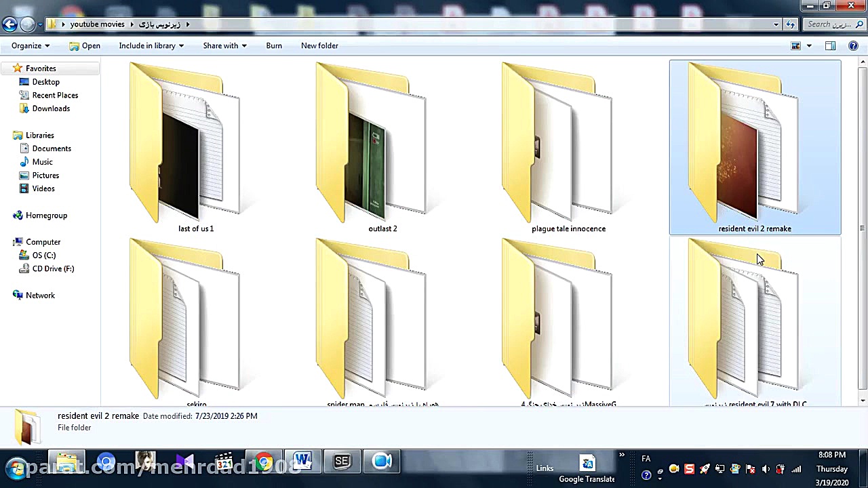Screen dimensions: 868x488
Task: Select the outlast 2 folder
Action: point(382,147)
